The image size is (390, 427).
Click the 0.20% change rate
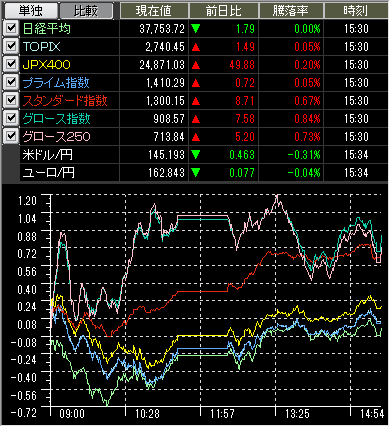point(307,65)
